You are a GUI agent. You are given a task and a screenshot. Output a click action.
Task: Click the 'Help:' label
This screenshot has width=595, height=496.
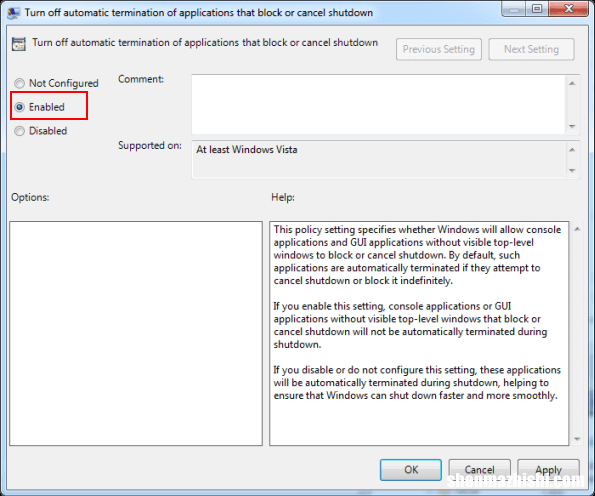pyautogui.click(x=283, y=197)
